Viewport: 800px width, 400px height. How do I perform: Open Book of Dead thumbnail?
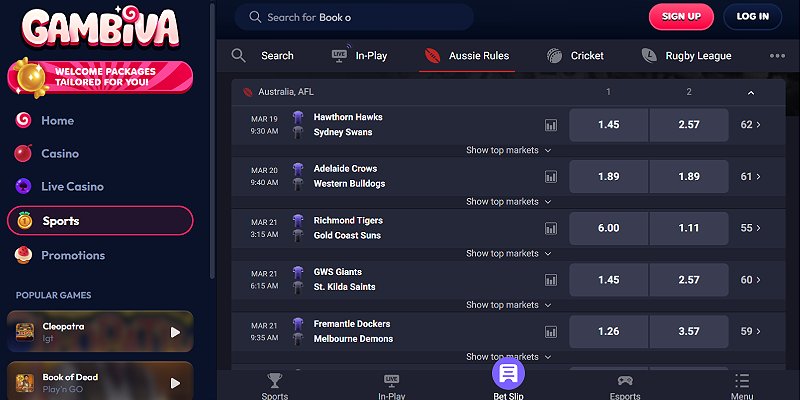[x=25, y=383]
